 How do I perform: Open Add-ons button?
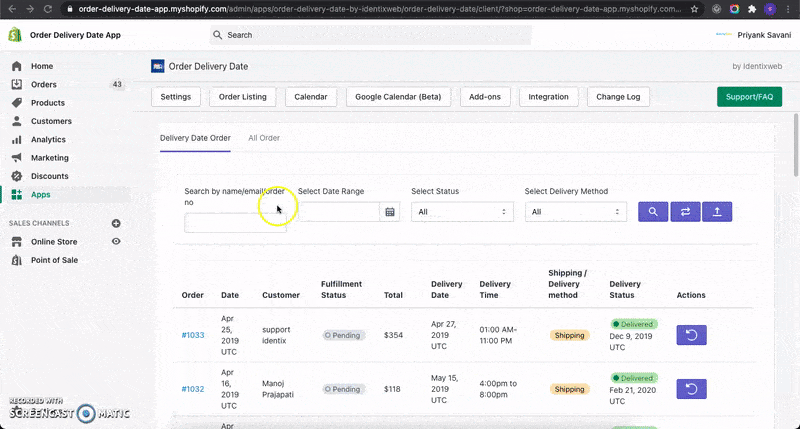[x=485, y=97]
